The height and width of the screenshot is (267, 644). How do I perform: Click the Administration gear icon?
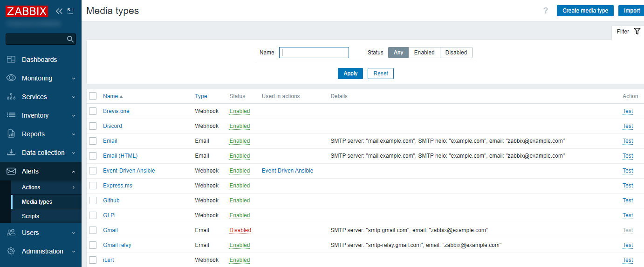point(11,251)
